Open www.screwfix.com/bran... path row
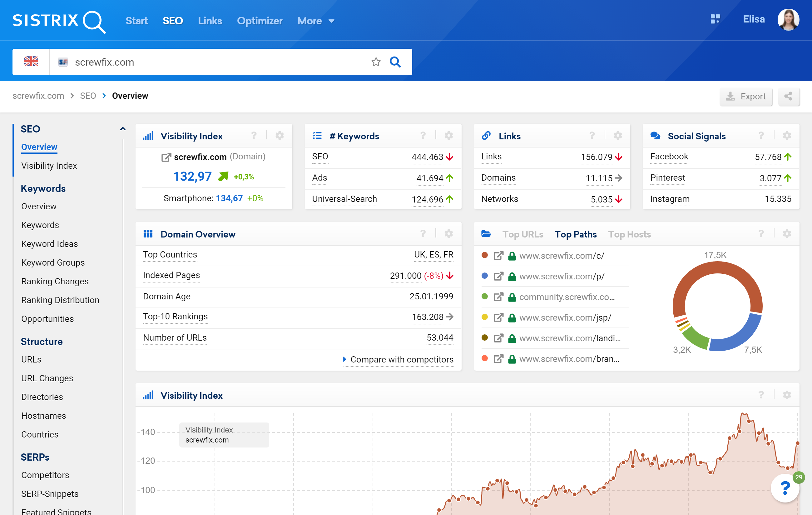Screen dimensions: 812x515 (x=555, y=359)
